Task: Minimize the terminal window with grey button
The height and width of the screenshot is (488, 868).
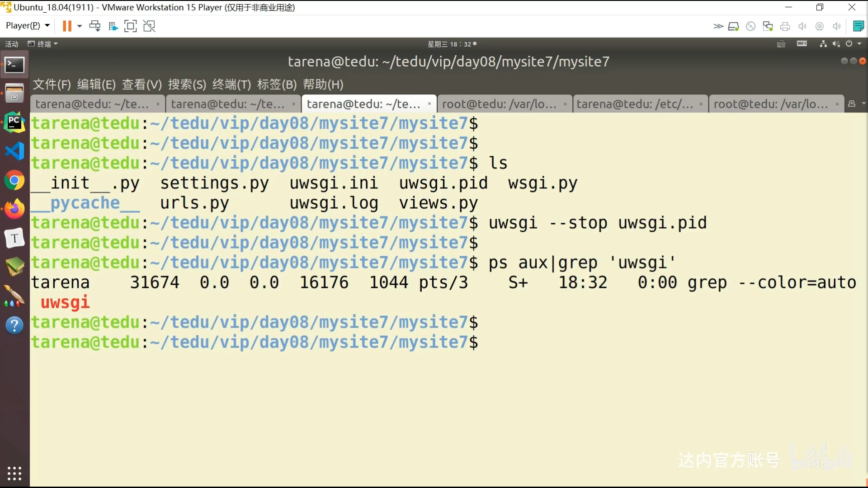Action: [844, 61]
